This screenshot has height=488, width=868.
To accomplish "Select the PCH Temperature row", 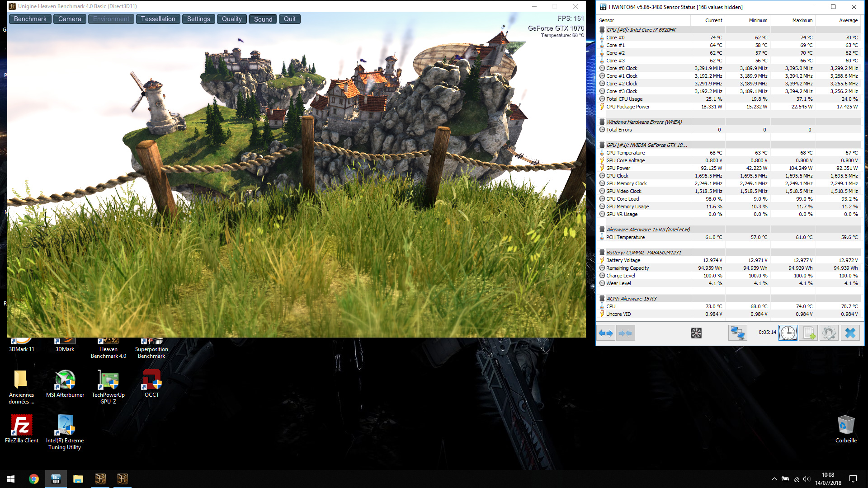I will (729, 237).
